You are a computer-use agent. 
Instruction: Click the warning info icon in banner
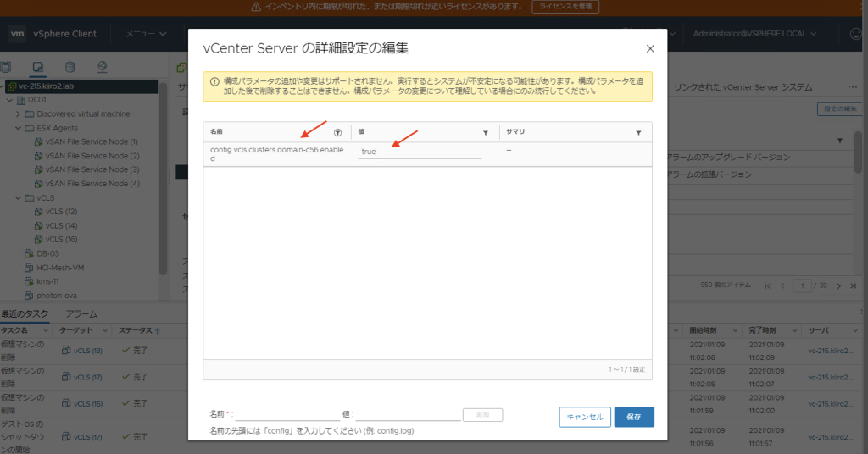point(214,81)
